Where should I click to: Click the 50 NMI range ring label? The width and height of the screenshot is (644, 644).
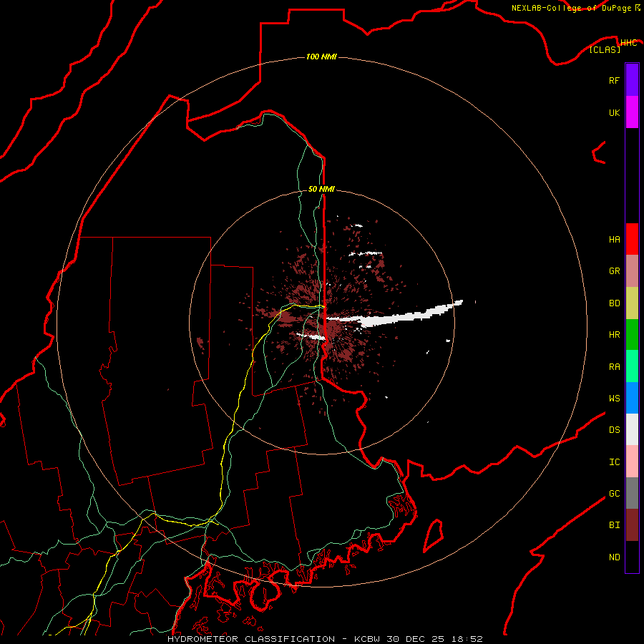[x=321, y=189]
